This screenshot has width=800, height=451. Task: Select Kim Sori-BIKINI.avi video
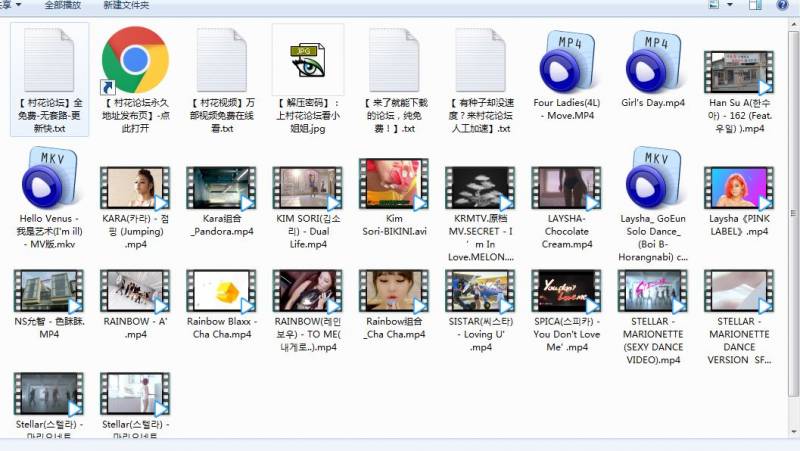394,198
